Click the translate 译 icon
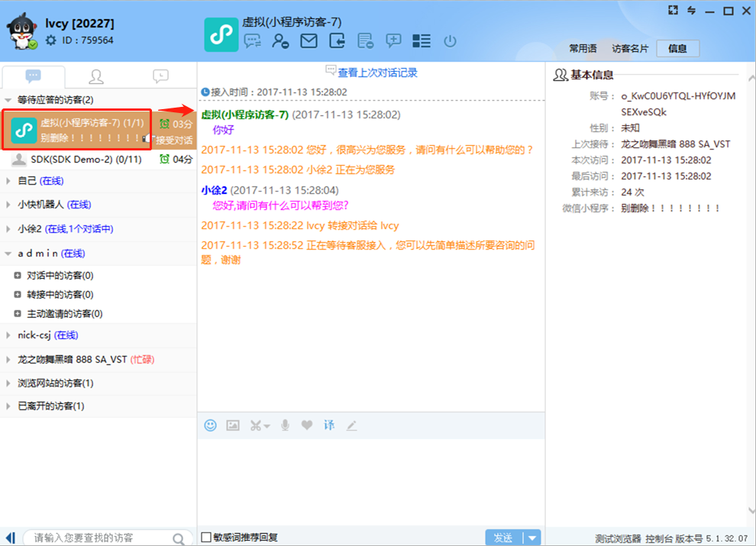 329,425
